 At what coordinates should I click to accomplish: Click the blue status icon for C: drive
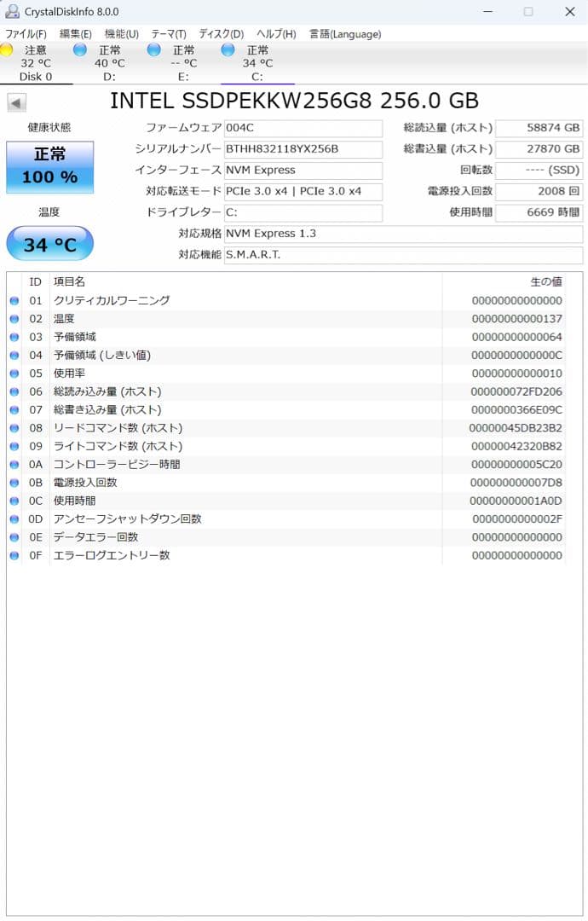click(228, 50)
